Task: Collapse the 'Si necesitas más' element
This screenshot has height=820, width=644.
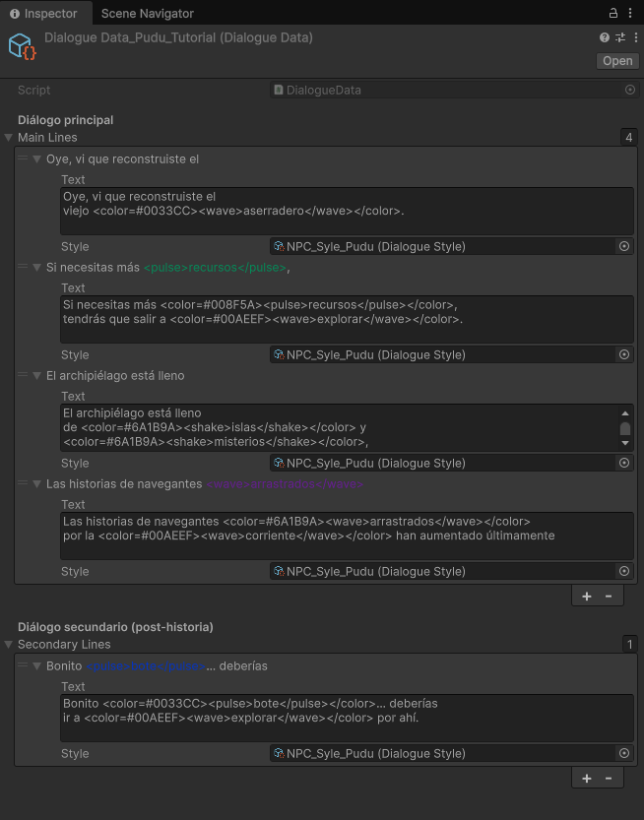Action: point(36,267)
